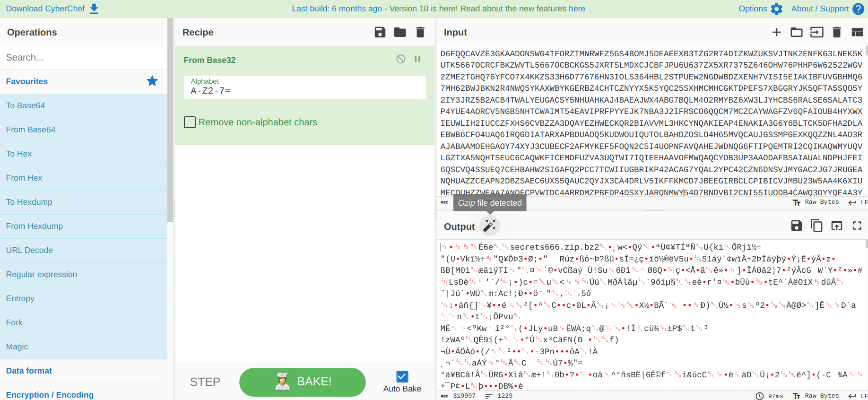Viewport: 868px width, 400px height.
Task: Click the Magic wand icon beside Output
Action: pos(490,226)
